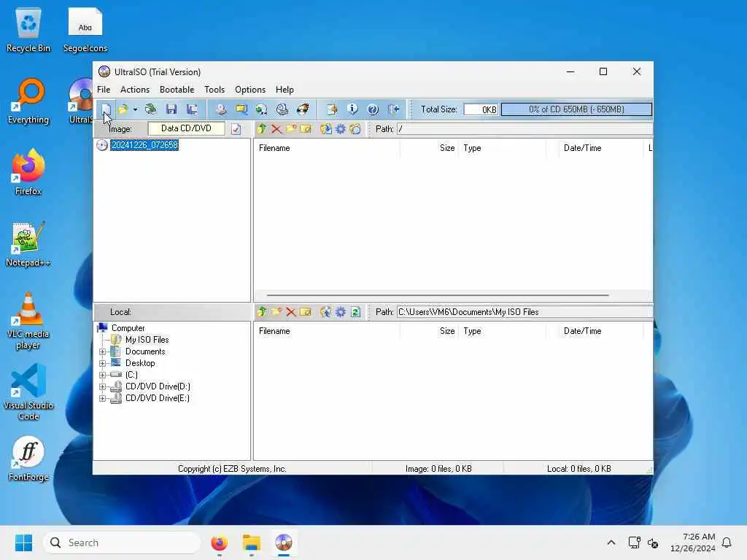The image size is (747, 560).
Task: Click the green Refresh icon in Local toolbar
Action: click(355, 312)
